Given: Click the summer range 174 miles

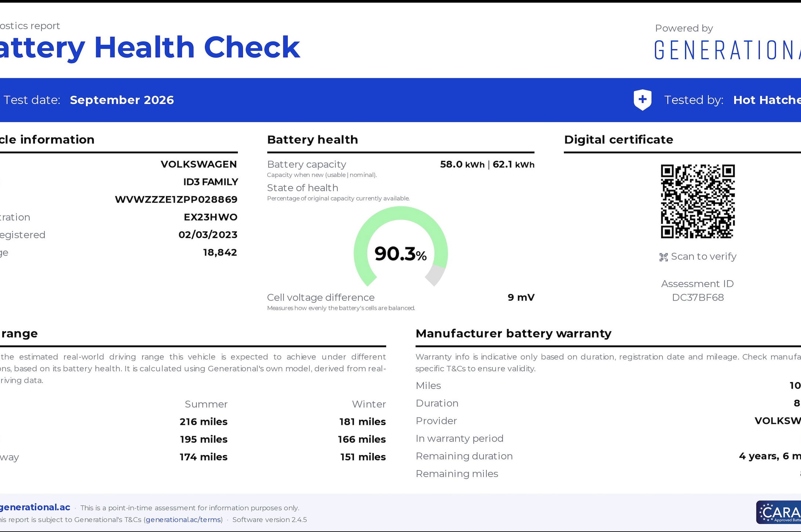Looking at the screenshot, I should click(204, 457).
